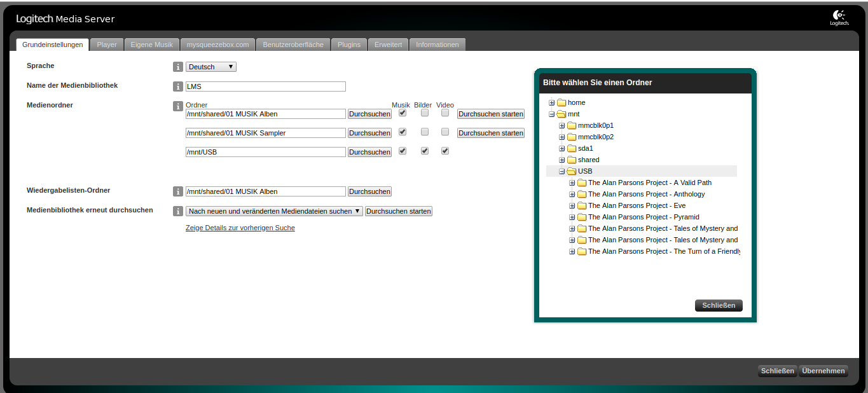Select the Grundeinstellungen tab
868x393 pixels.
pos(52,45)
